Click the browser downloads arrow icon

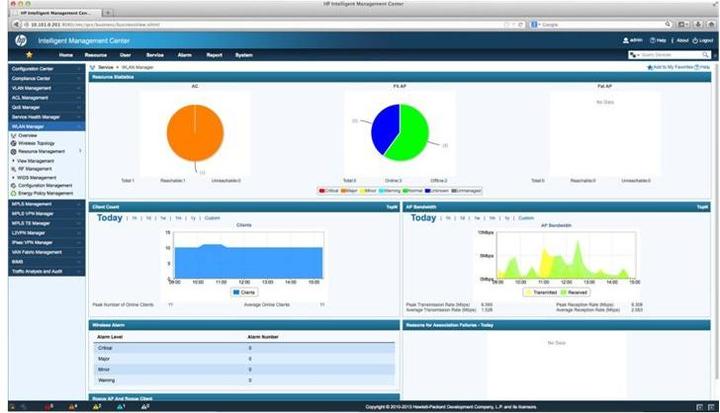[698, 24]
